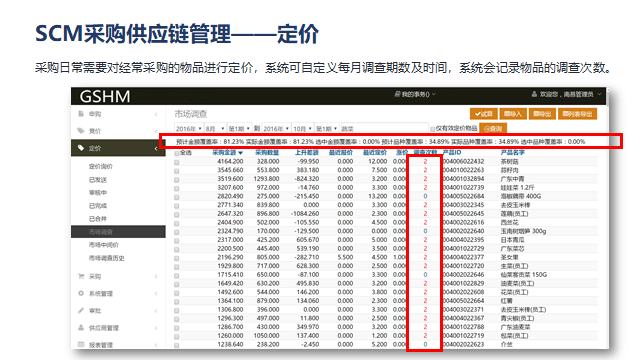Click the tags icon beside 竞价
The height and width of the screenshot is (360, 640).
81,131
